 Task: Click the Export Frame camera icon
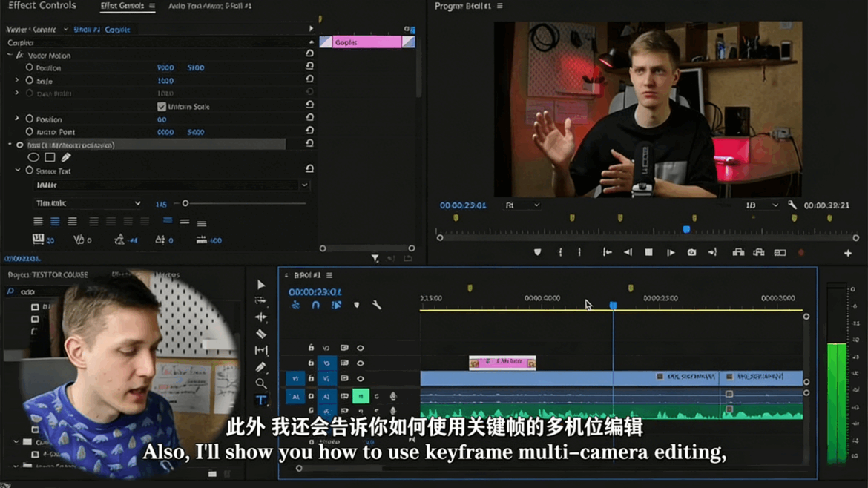pyautogui.click(x=691, y=251)
